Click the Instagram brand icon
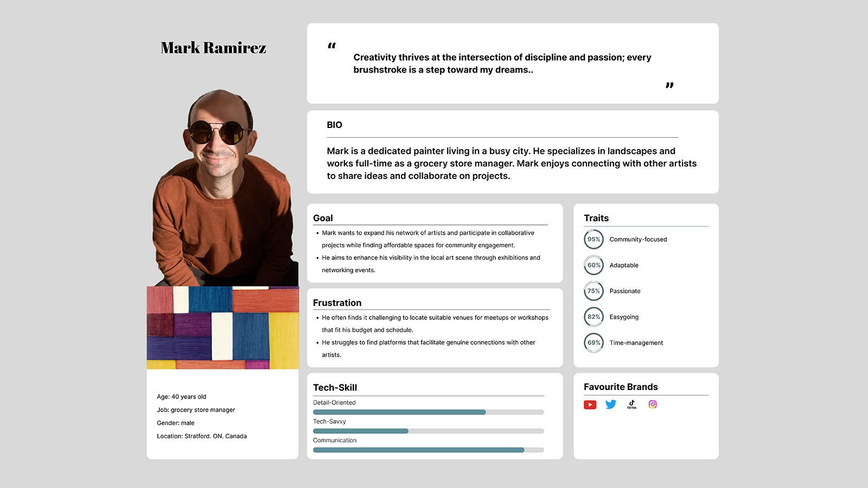Screen dimensions: 868x488 [x=653, y=404]
